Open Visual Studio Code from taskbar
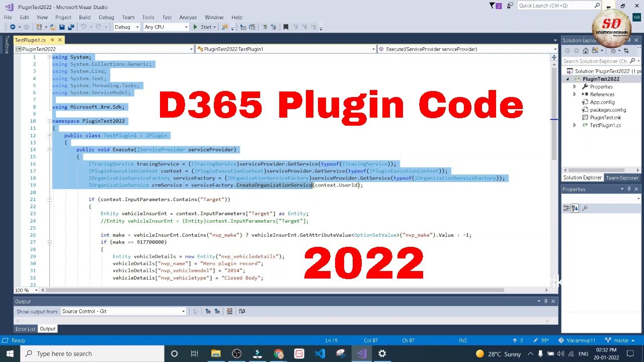Screen dimensions: 644x362 pyautogui.click(x=320, y=353)
